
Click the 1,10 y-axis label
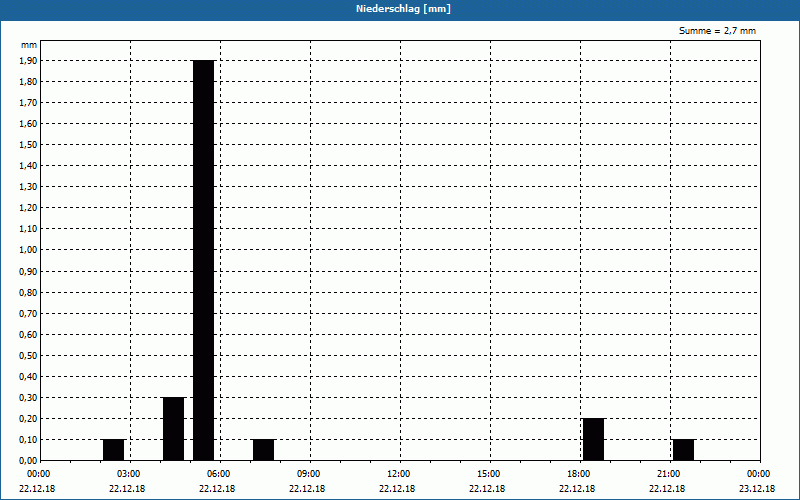pyautogui.click(x=28, y=229)
